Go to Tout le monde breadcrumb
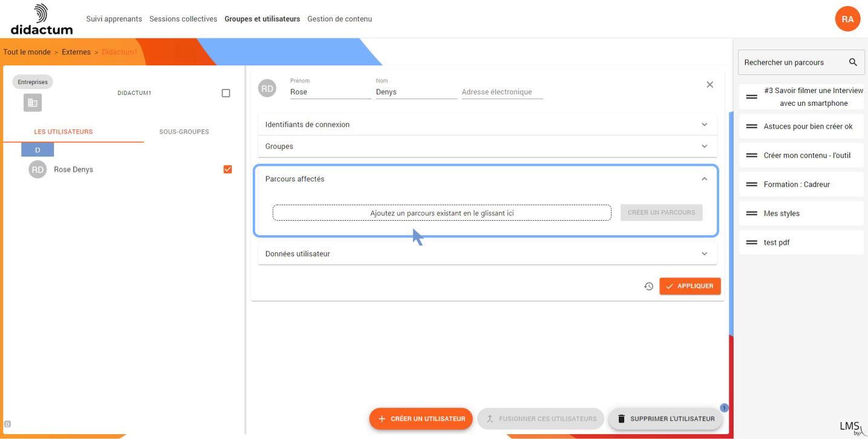Viewport: 868px width, 439px height. click(x=27, y=52)
